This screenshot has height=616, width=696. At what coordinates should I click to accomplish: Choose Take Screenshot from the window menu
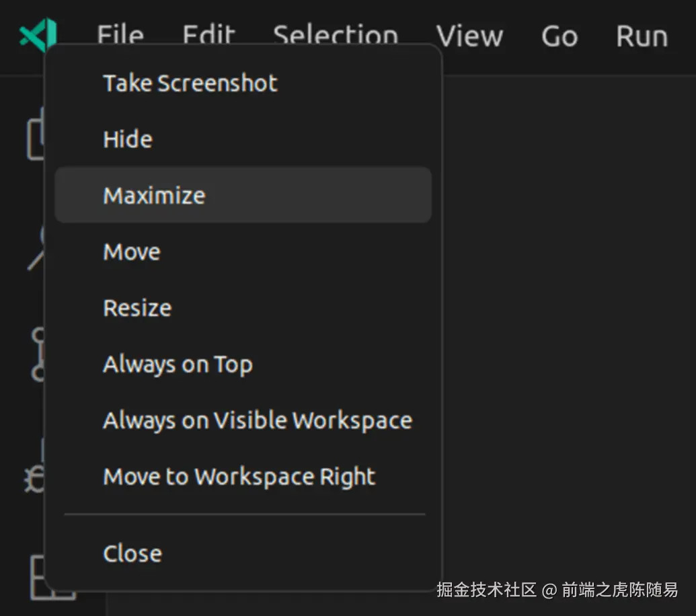(190, 83)
